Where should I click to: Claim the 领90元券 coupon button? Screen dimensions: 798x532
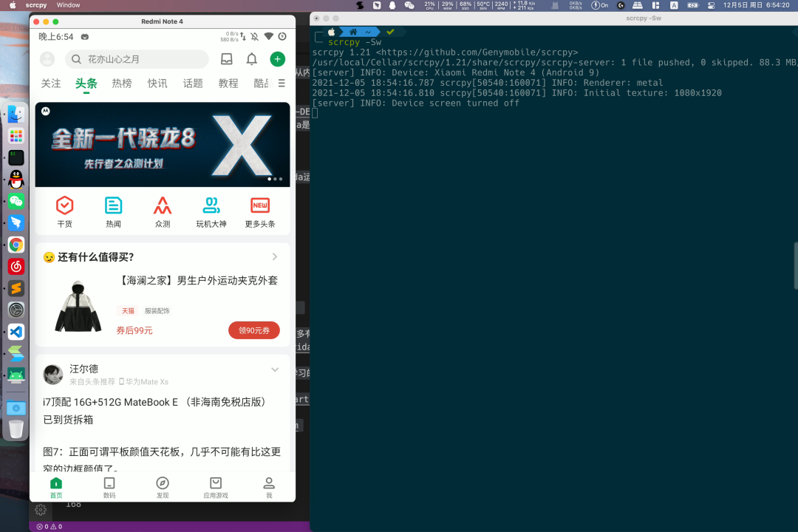pyautogui.click(x=254, y=330)
